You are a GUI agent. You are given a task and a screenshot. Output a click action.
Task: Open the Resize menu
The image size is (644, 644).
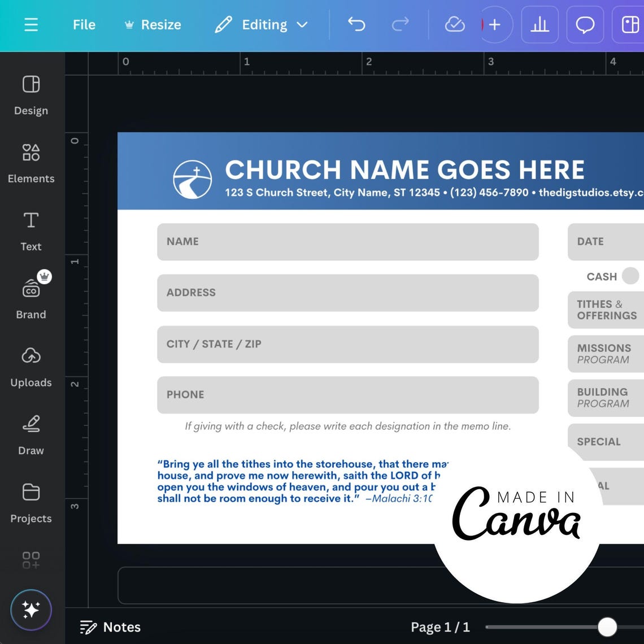coord(153,24)
